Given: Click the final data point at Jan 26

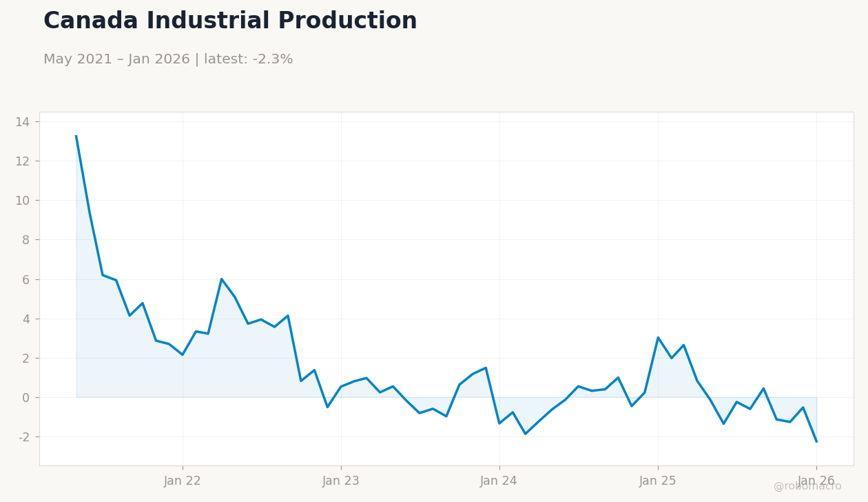Looking at the screenshot, I should click(816, 441).
